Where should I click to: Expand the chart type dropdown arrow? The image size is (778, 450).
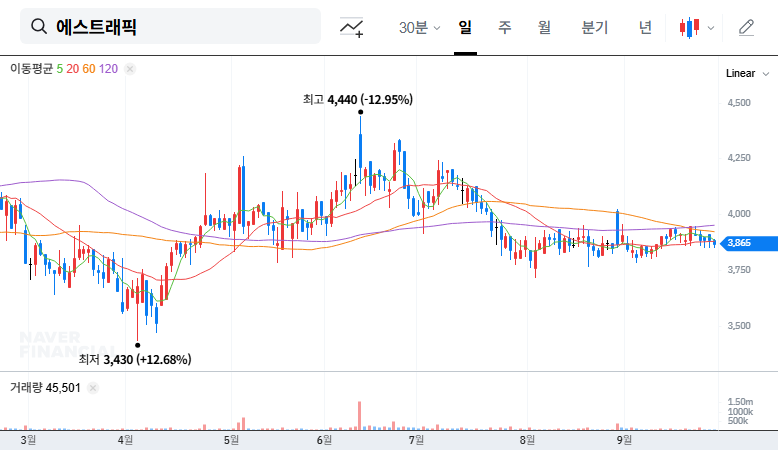(711, 28)
